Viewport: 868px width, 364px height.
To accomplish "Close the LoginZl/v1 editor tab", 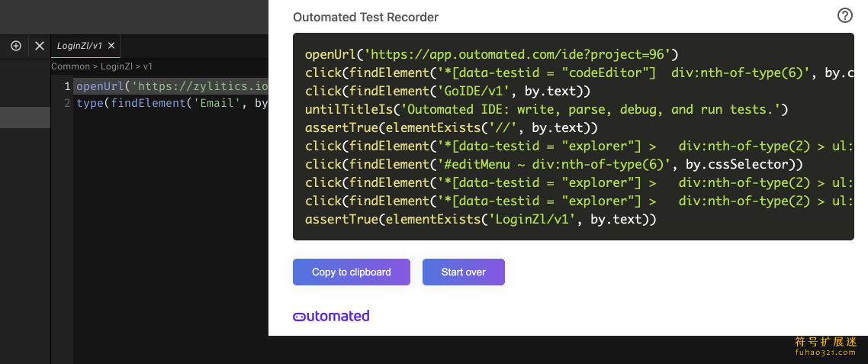I will click(111, 46).
